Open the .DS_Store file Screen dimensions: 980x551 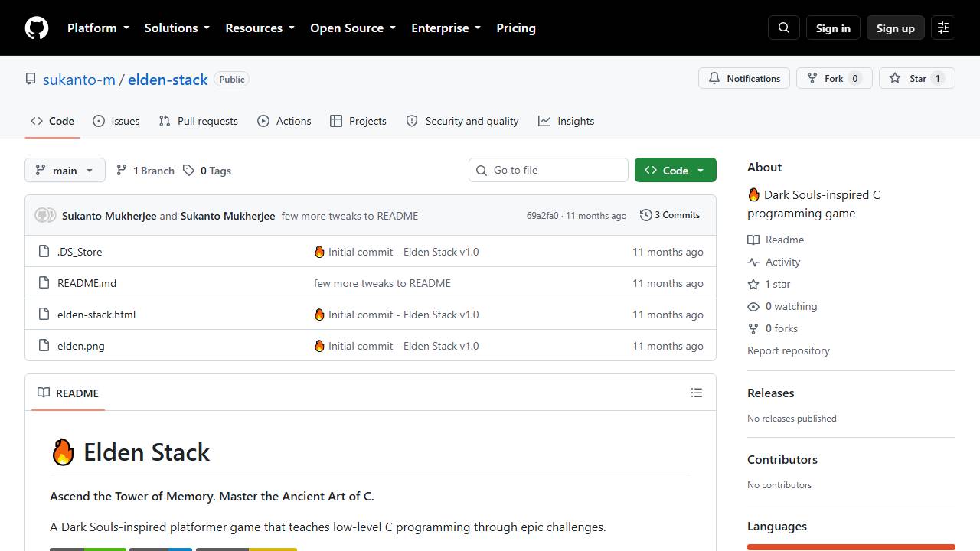80,252
